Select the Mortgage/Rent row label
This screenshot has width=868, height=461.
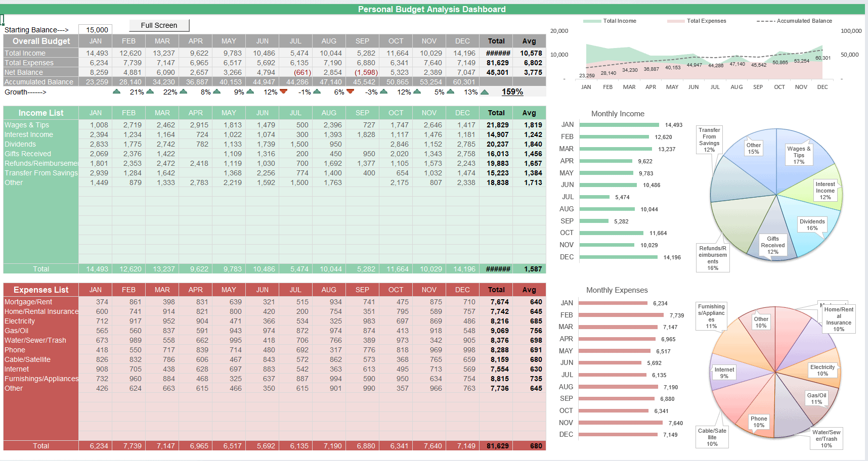click(41, 302)
